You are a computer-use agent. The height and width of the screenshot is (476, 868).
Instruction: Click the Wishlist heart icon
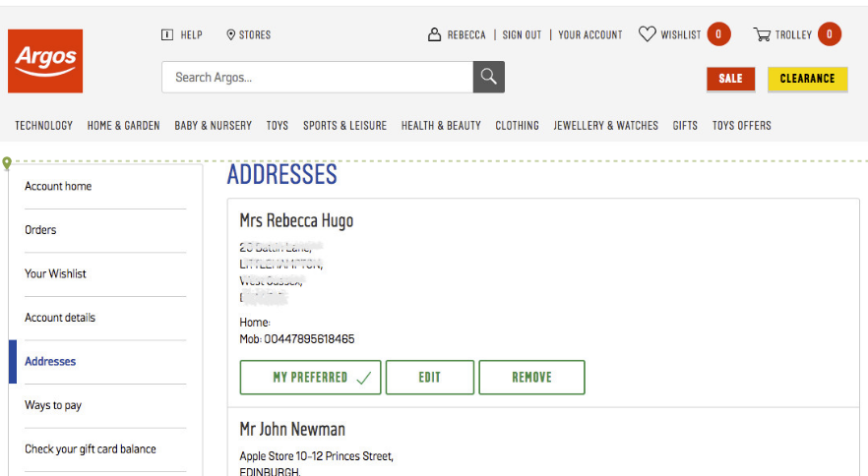[x=648, y=34]
